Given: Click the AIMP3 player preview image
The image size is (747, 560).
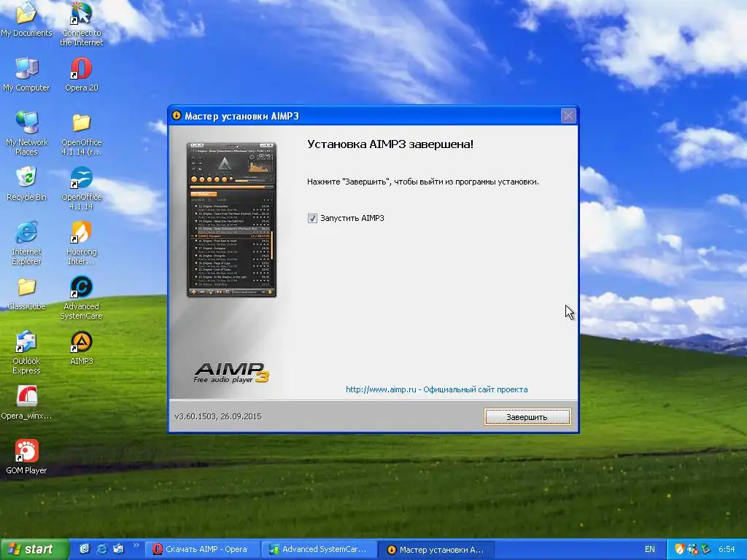Looking at the screenshot, I should 231,219.
